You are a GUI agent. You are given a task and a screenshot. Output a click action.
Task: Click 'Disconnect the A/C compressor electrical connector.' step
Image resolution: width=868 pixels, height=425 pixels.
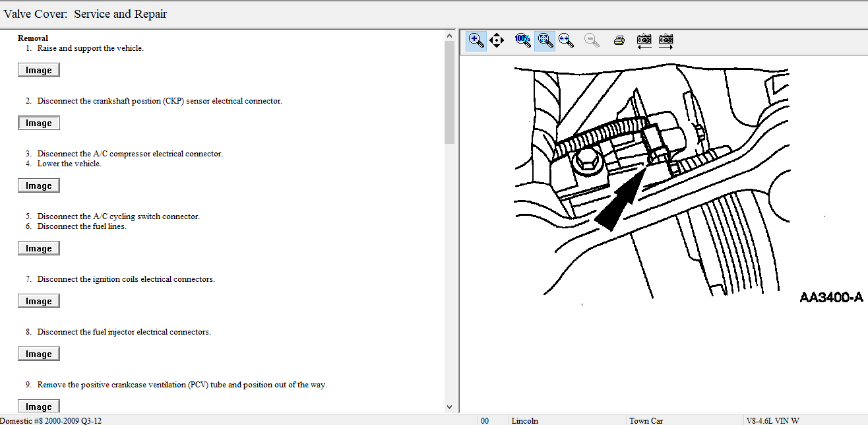130,154
